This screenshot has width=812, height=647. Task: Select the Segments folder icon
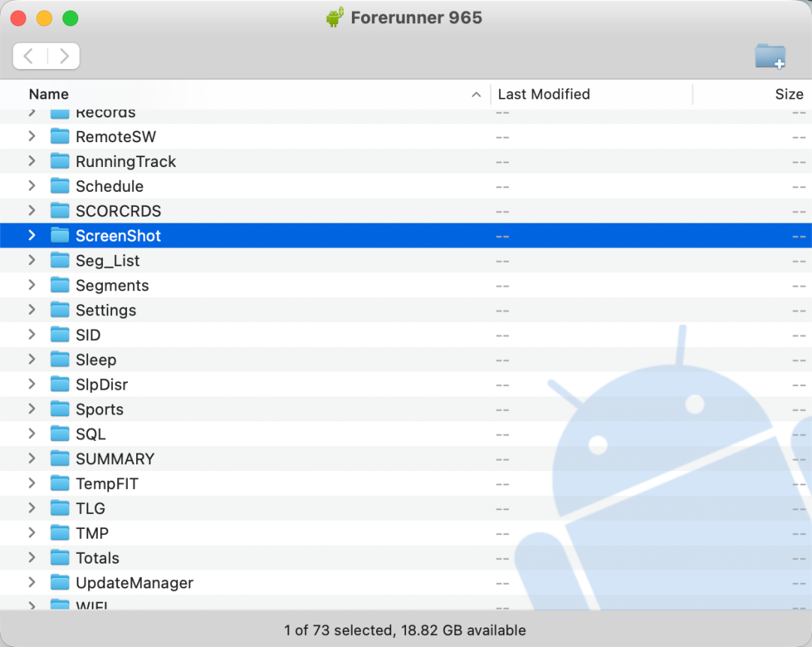tap(60, 285)
